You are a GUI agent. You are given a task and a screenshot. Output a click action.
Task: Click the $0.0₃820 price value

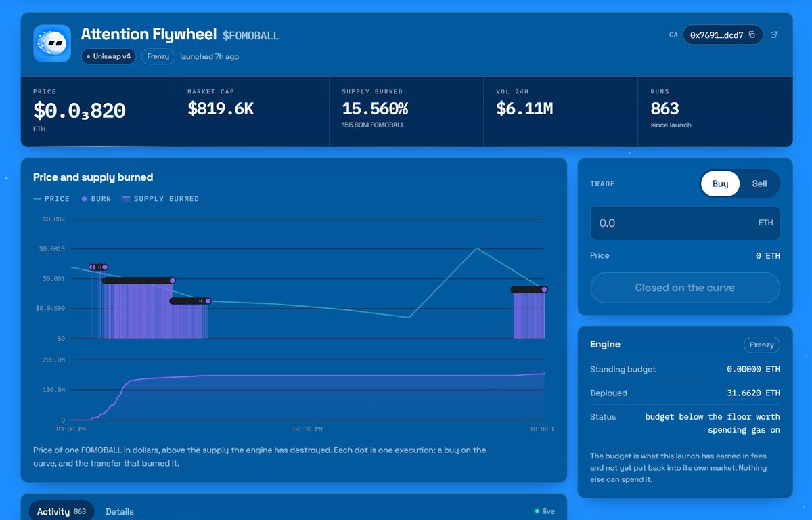click(x=79, y=110)
